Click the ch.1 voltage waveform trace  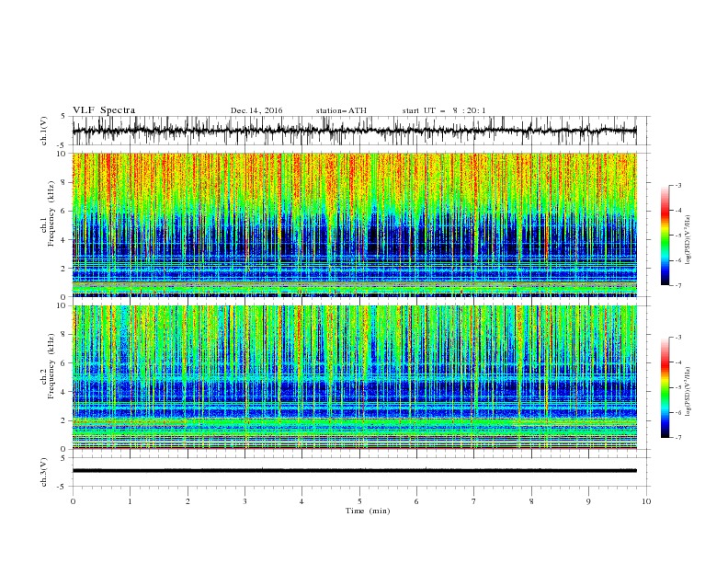355,131
